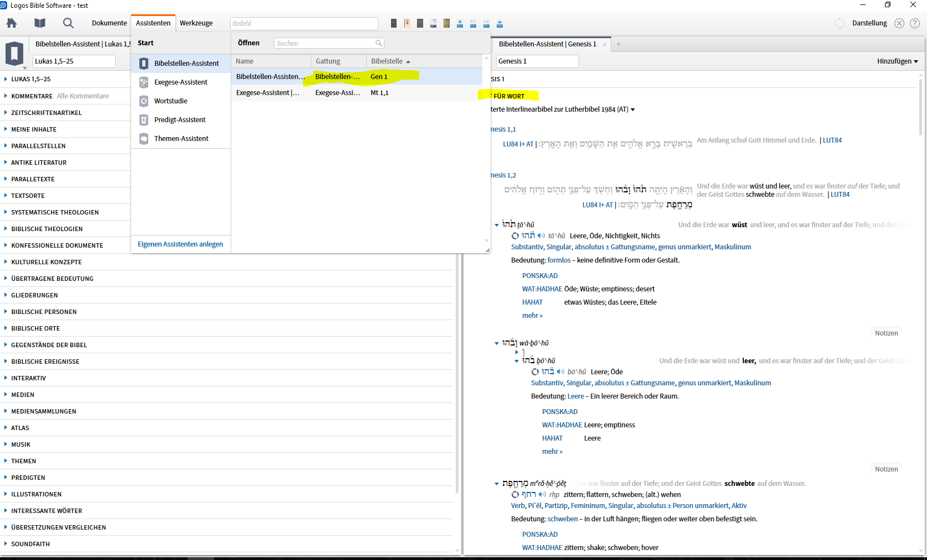The height and width of the screenshot is (560, 927).
Task: Add a new tab with plus
Action: tap(618, 44)
